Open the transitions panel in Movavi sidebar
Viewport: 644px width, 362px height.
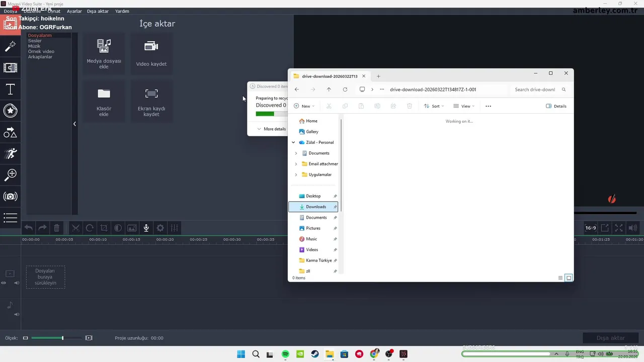(10, 68)
